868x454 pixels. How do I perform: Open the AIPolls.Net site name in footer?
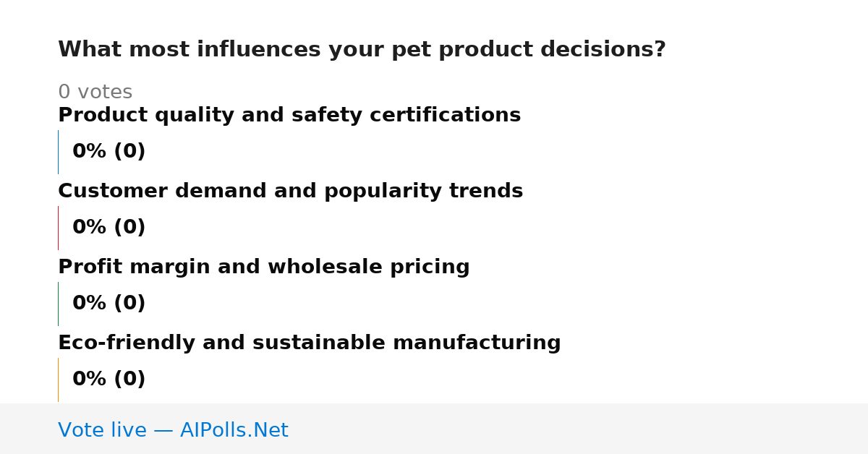coord(234,431)
